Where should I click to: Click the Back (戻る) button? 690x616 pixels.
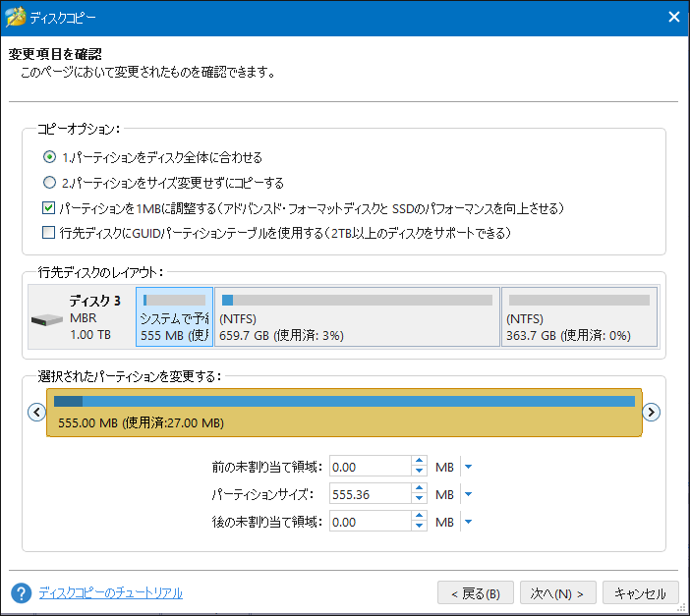[476, 593]
